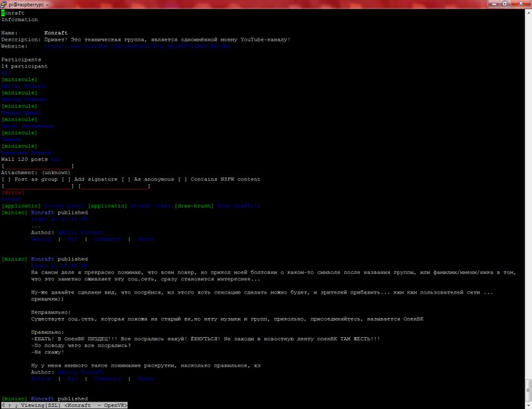Maximize the PuTTY window
This screenshot has width=532, height=409.
click(x=505, y=3)
